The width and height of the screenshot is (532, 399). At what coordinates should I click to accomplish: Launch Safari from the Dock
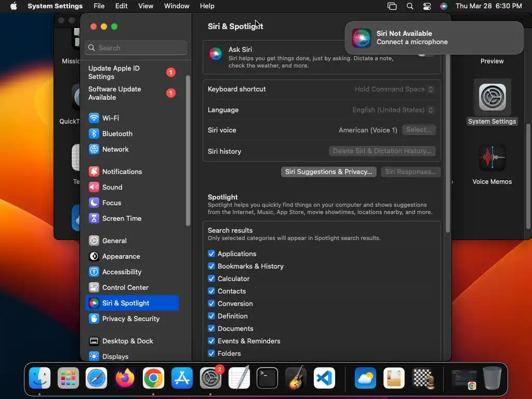pyautogui.click(x=96, y=378)
